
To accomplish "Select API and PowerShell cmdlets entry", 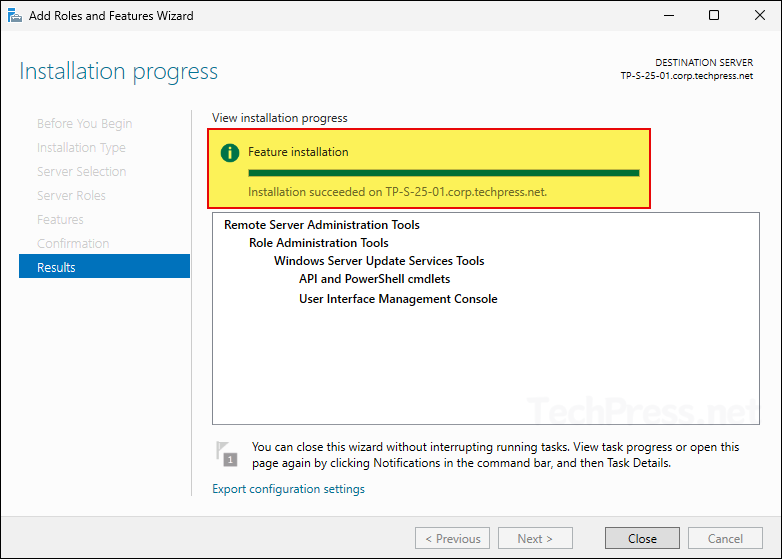I will click(x=374, y=279).
